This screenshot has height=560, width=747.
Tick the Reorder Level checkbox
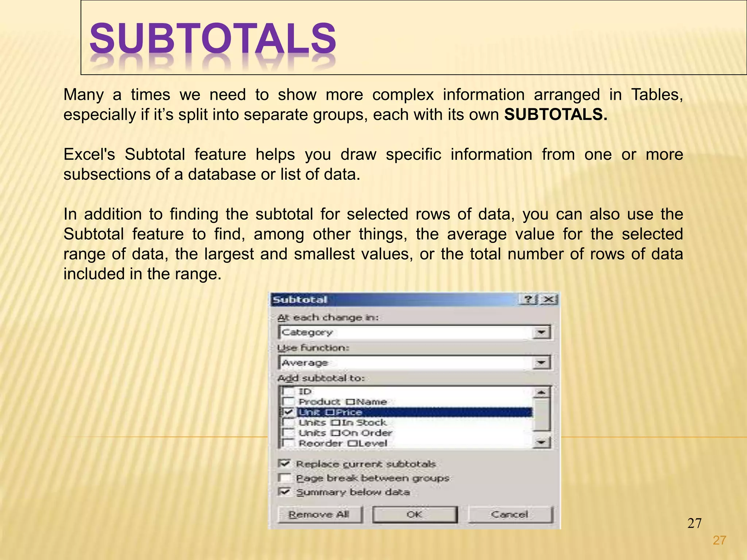(289, 443)
